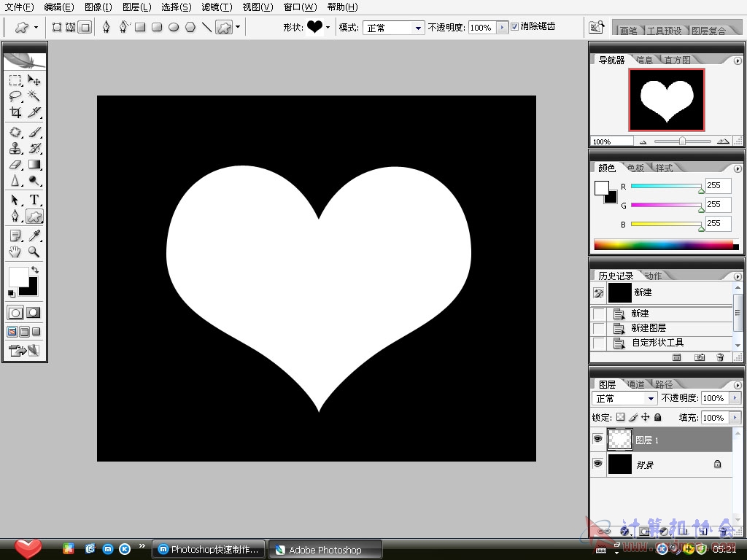747x560 pixels.
Task: Open the 导航器 panel flyout menu
Action: 738,61
